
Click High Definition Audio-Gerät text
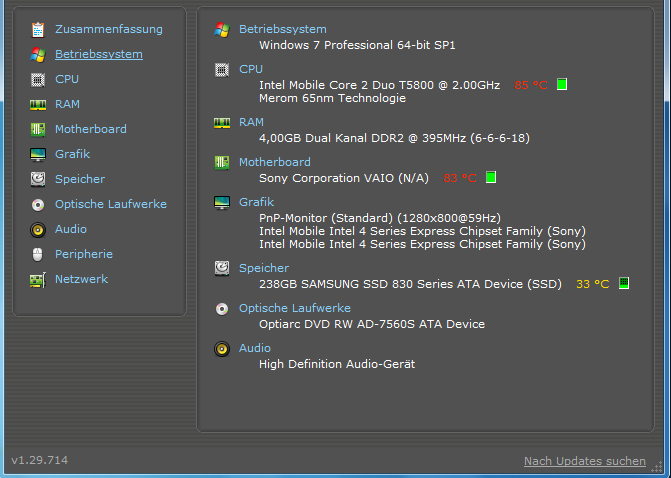337,364
